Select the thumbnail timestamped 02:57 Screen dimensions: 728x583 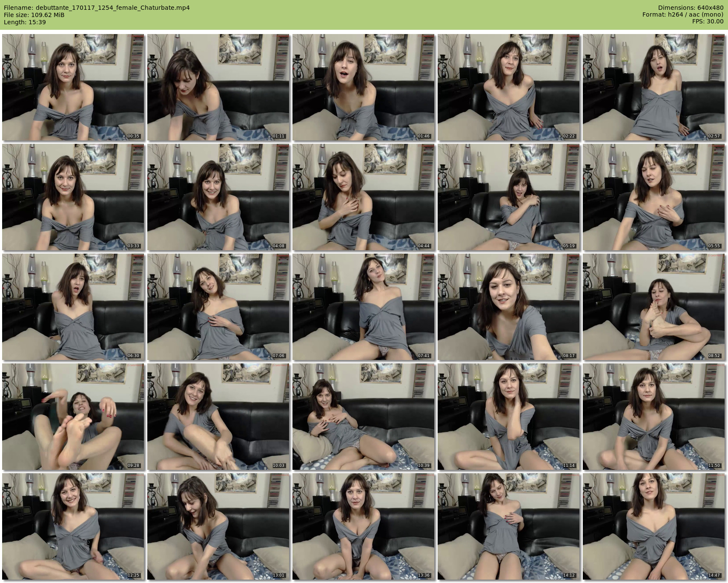(x=653, y=87)
